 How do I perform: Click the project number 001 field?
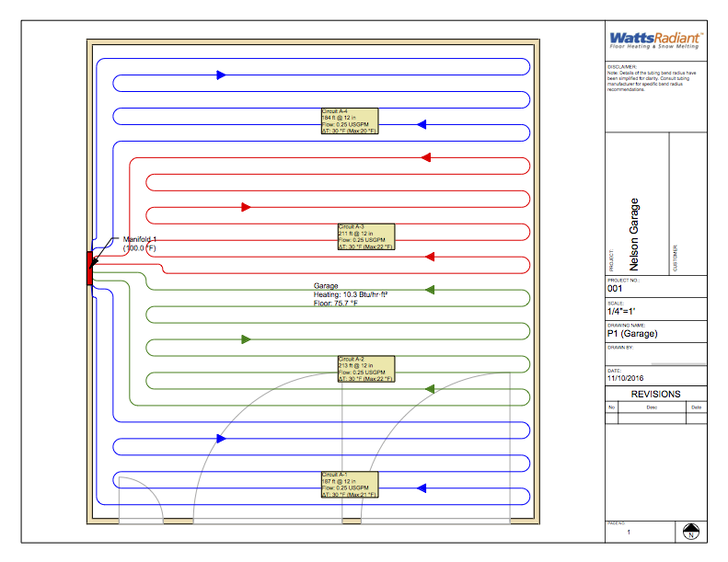616,289
